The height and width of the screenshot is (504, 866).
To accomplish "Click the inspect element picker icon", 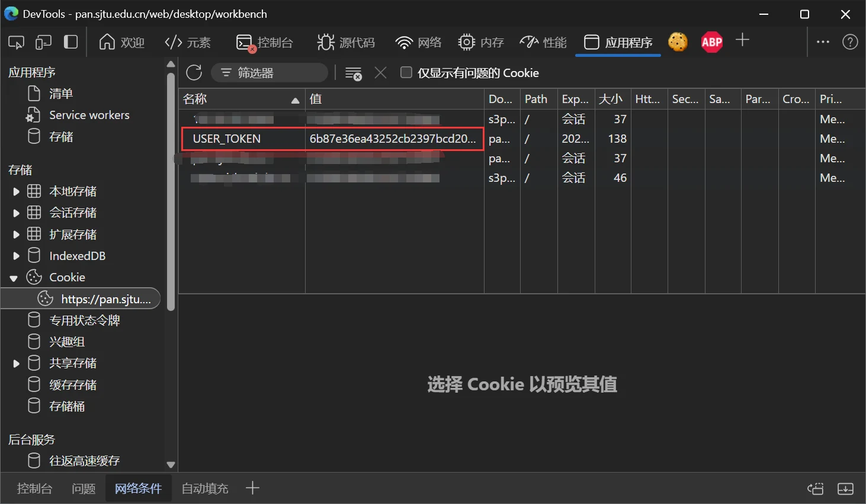I will (16, 42).
